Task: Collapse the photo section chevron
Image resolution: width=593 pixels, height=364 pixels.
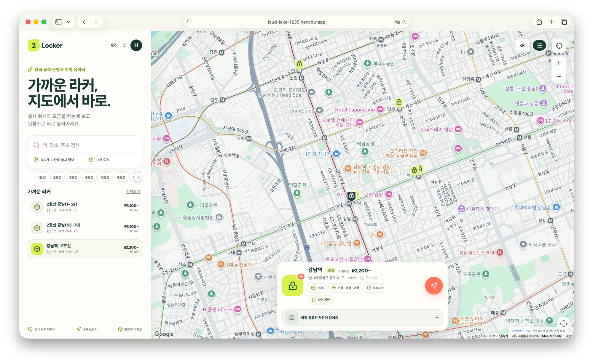Action: click(x=437, y=318)
